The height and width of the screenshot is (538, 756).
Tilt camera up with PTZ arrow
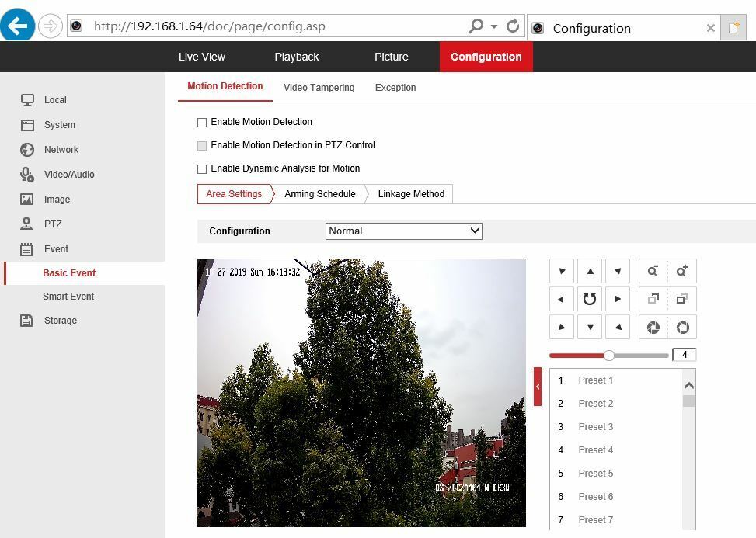coord(591,271)
